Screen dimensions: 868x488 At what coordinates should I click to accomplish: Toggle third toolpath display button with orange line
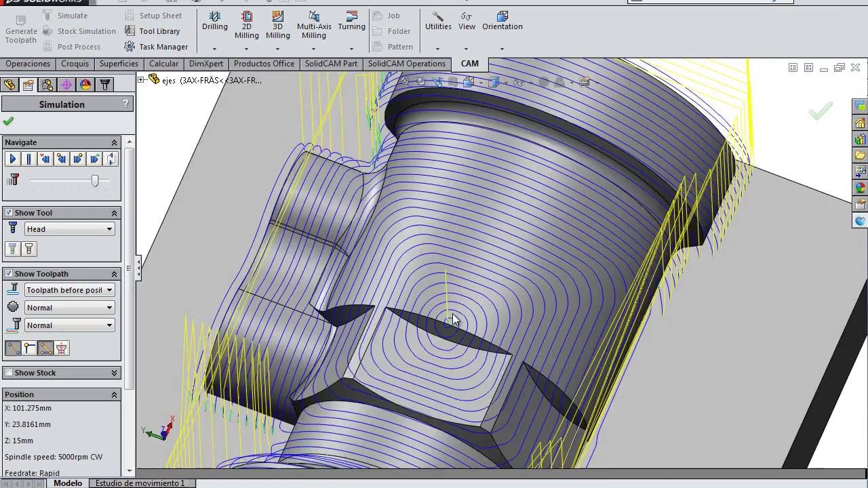pos(45,348)
